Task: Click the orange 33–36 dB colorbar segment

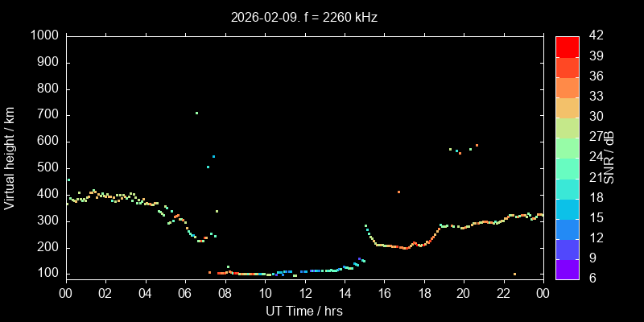Action: [567, 87]
